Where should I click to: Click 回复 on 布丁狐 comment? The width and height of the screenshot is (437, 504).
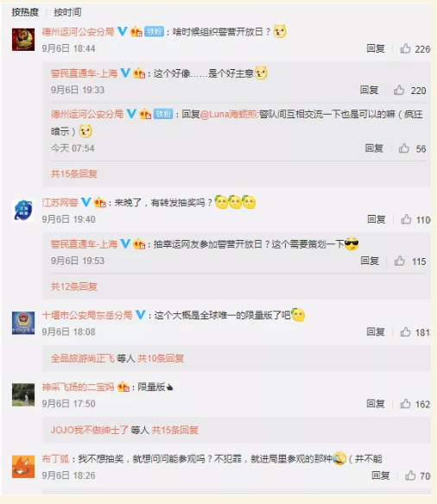380,476
